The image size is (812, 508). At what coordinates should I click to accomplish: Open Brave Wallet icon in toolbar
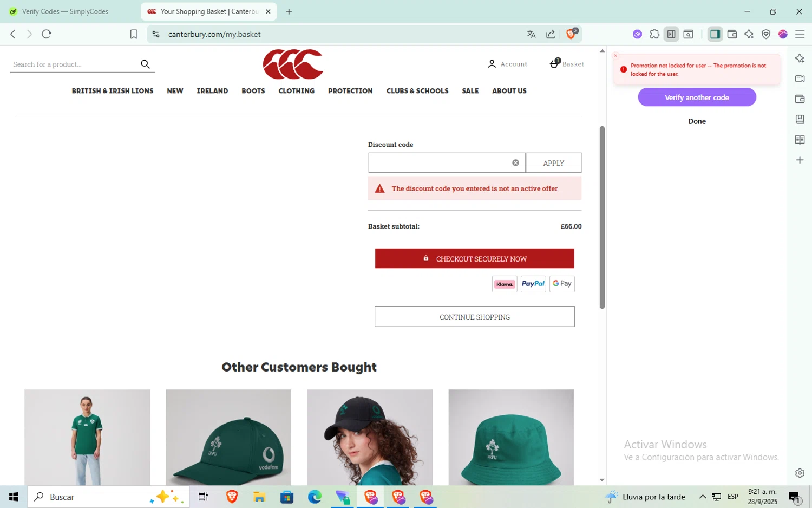pyautogui.click(x=732, y=34)
